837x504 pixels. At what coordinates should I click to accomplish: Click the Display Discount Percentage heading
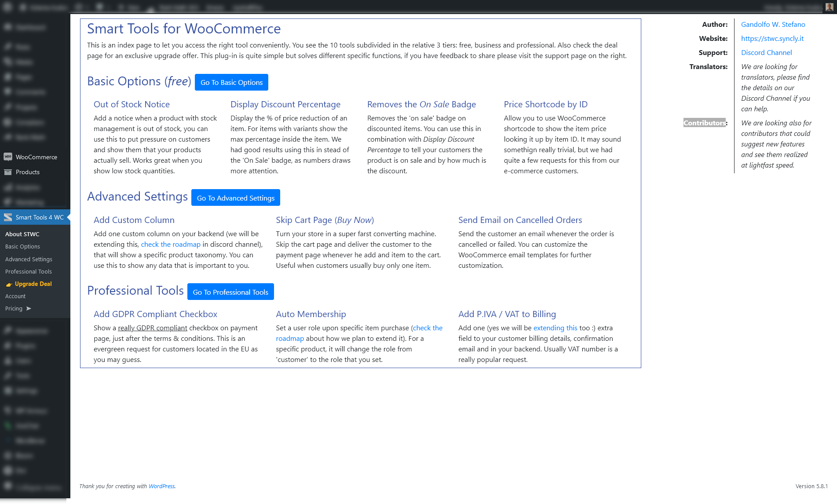285,105
